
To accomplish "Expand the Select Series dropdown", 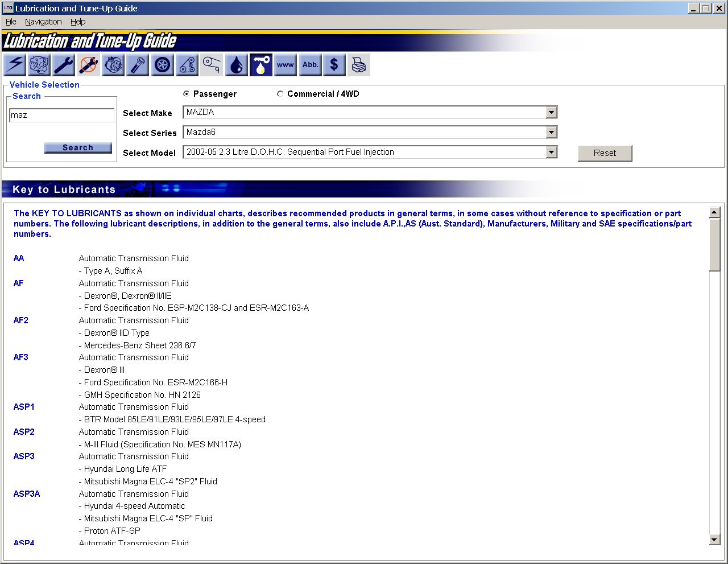I will (x=551, y=133).
